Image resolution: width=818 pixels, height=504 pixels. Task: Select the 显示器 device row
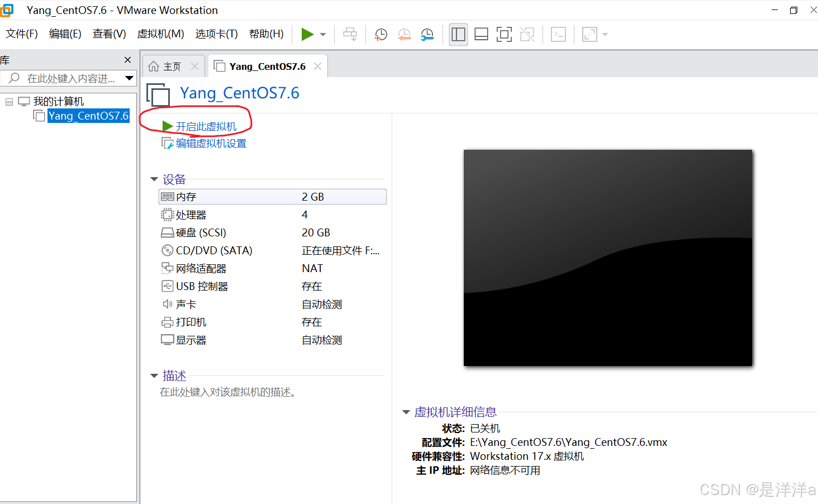pyautogui.click(x=273, y=340)
